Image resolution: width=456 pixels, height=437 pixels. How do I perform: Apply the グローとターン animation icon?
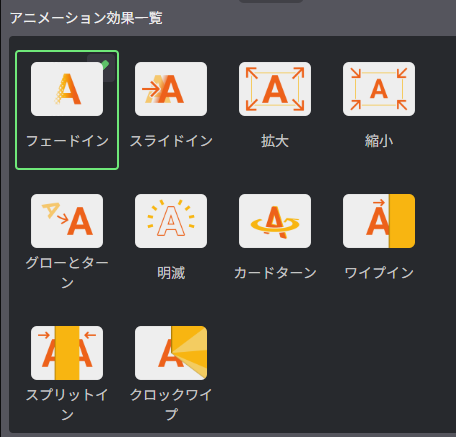coord(67,221)
